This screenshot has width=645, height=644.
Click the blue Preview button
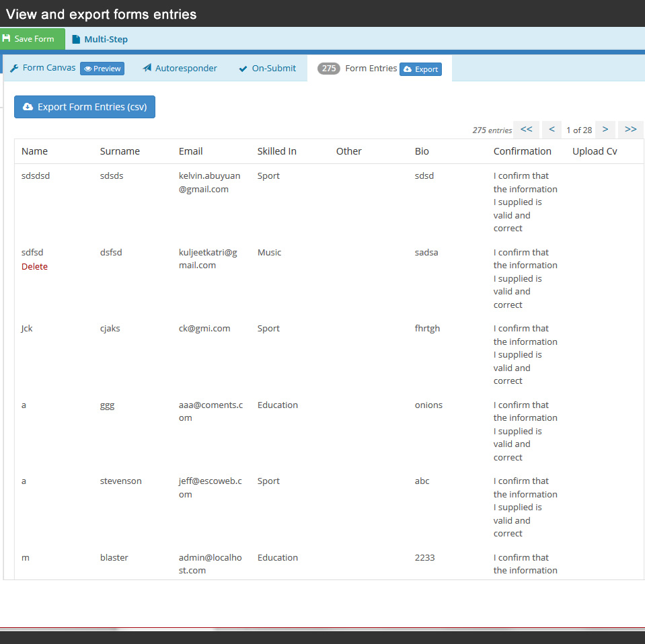[x=102, y=69]
